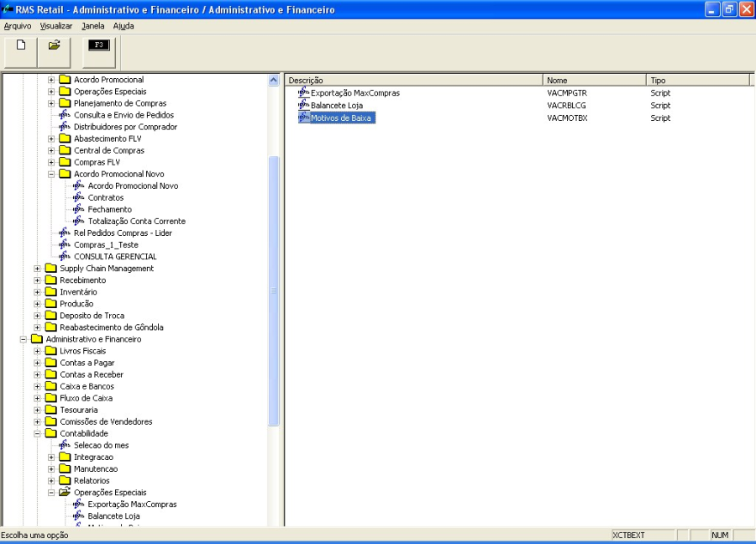Click script icon of Exportação MaxCompras in list
Screen dimensions: 756x544
click(303, 92)
